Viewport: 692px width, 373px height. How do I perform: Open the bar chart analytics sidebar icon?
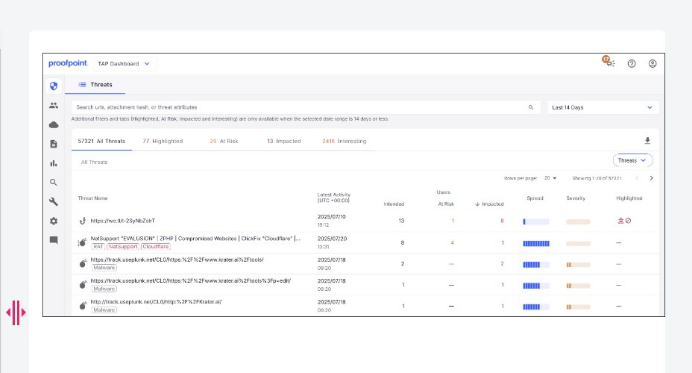(x=53, y=163)
